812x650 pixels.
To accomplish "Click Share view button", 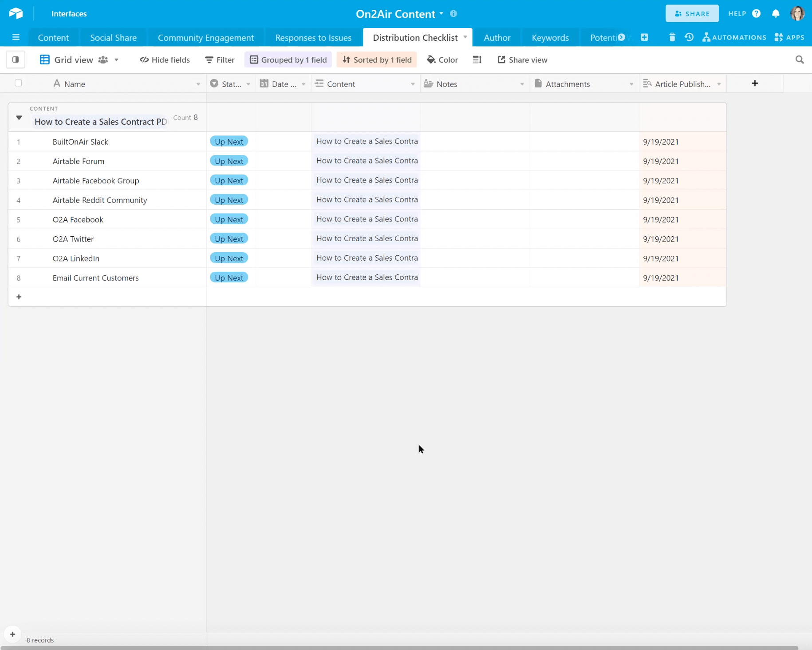I will tap(522, 59).
